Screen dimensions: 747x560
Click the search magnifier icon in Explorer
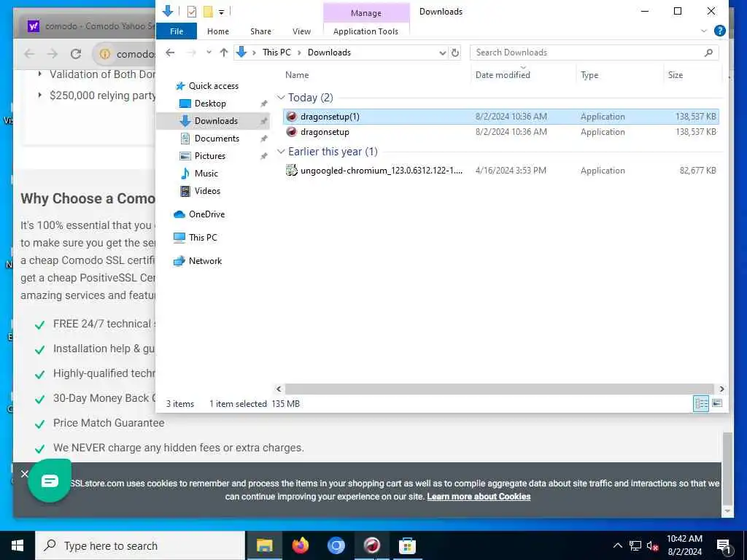point(708,52)
